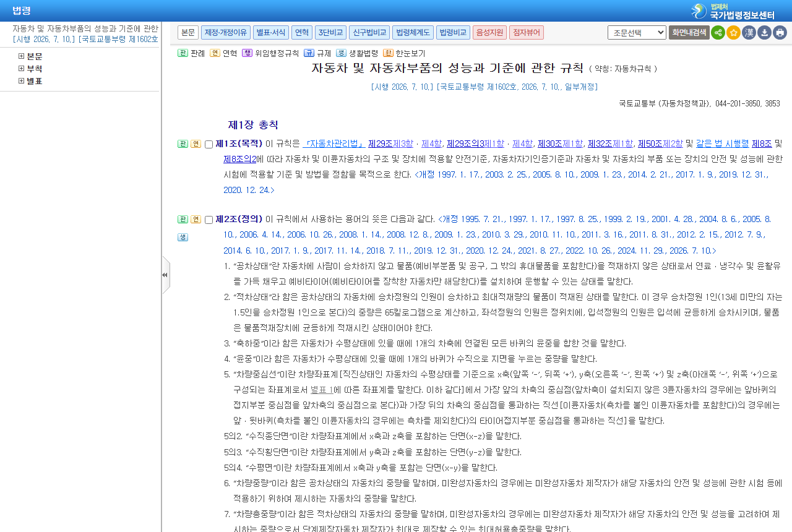Viewport: 792px width, 532px height.
Task: Toggle Hanja display with the 漢 icon
Action: click(x=749, y=33)
